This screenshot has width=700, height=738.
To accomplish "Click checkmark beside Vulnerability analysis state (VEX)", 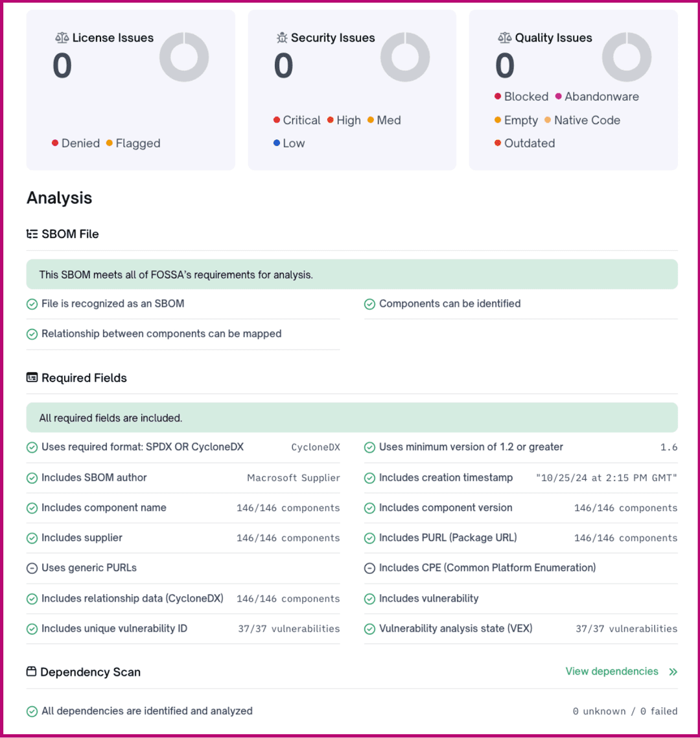I will pos(369,629).
